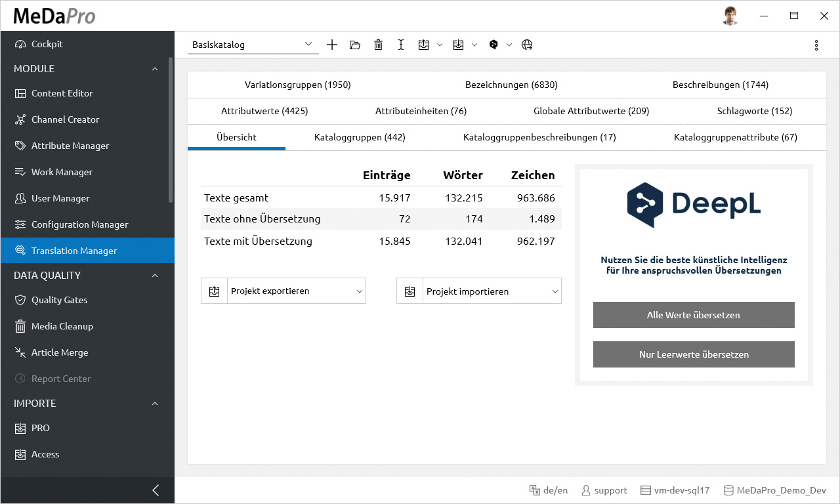
Task: Open Report Center
Action: pyautogui.click(x=87, y=379)
